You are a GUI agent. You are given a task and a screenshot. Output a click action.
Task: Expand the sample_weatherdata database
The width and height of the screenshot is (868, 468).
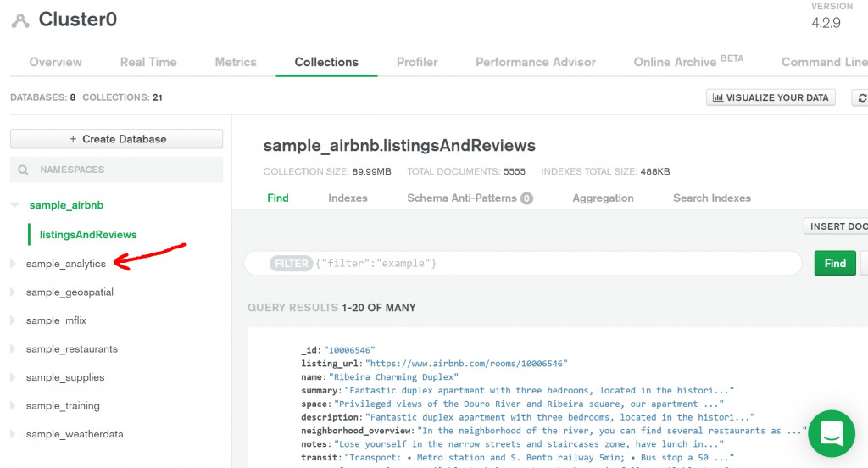point(13,434)
